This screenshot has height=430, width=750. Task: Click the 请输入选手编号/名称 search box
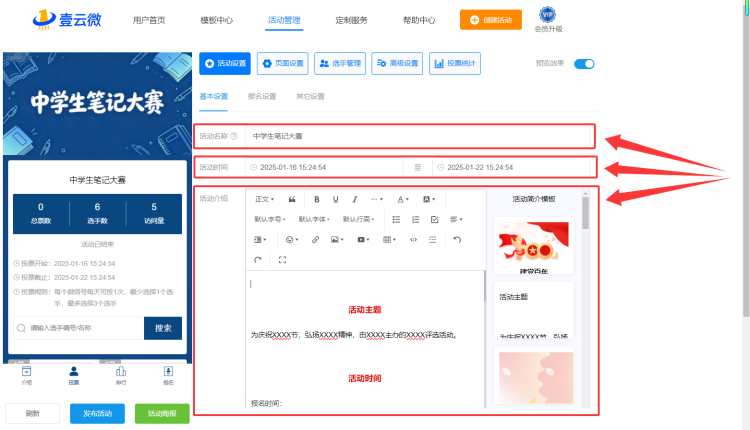click(x=78, y=328)
